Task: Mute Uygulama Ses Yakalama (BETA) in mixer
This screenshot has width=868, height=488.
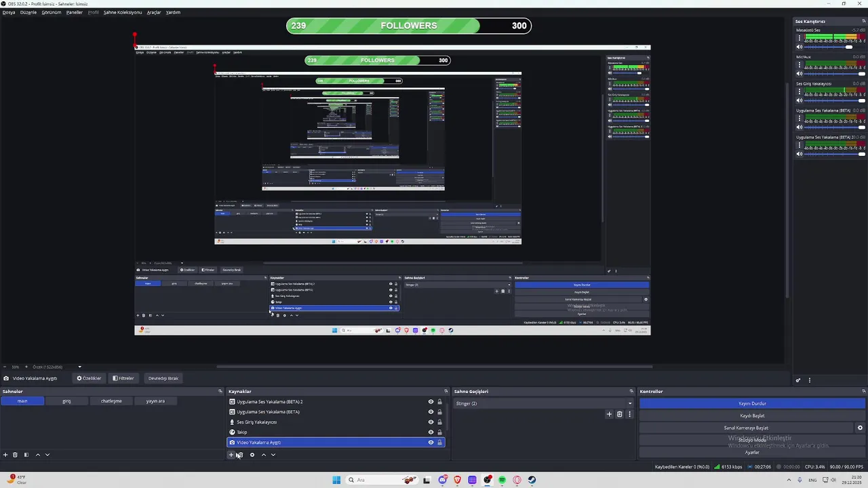Action: coord(800,127)
